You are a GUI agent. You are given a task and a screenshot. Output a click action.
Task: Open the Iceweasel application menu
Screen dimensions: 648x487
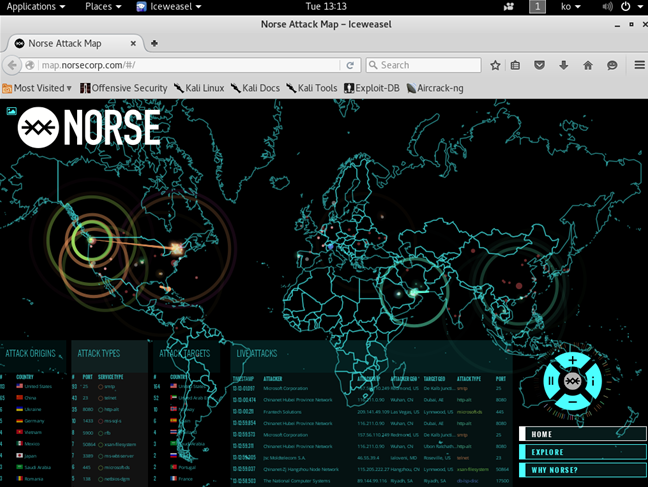(169, 7)
